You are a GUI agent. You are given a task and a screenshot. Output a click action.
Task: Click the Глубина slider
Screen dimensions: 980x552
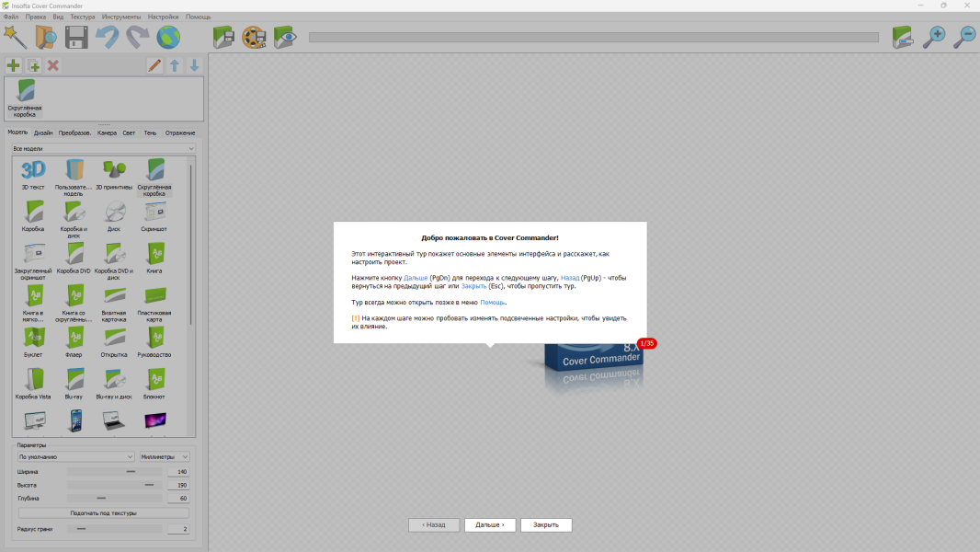click(x=114, y=499)
